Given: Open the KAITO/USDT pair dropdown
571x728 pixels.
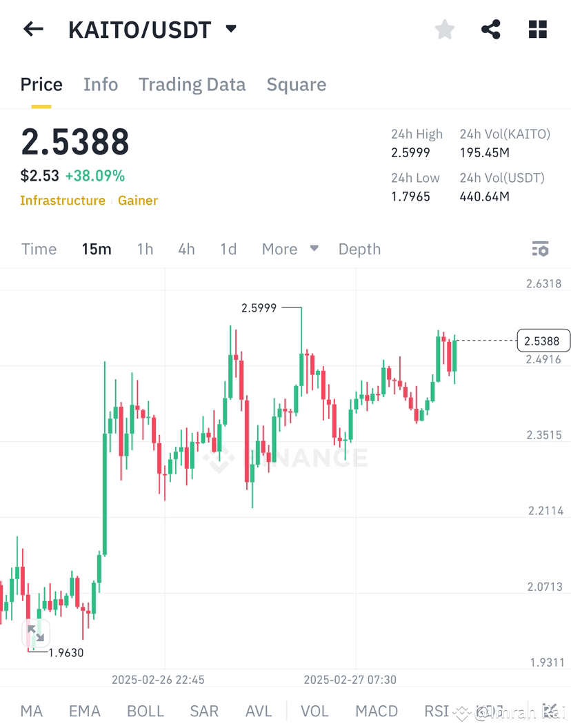Looking at the screenshot, I should click(230, 29).
